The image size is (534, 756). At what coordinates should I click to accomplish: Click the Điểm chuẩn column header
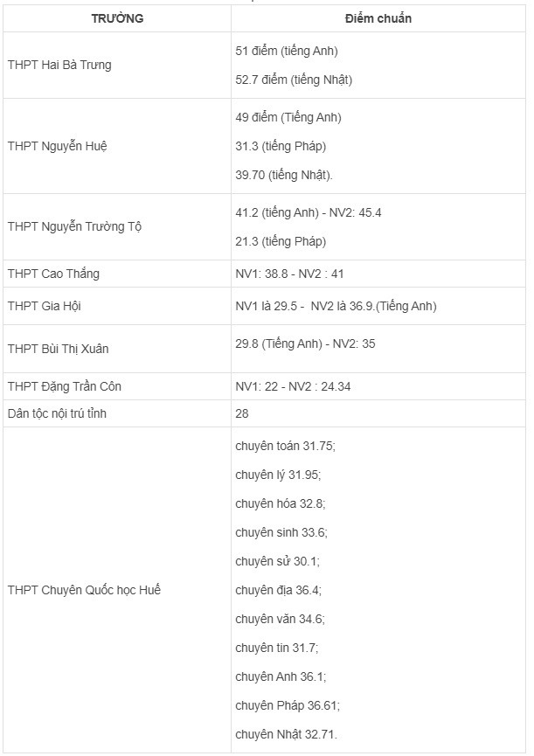(x=379, y=18)
